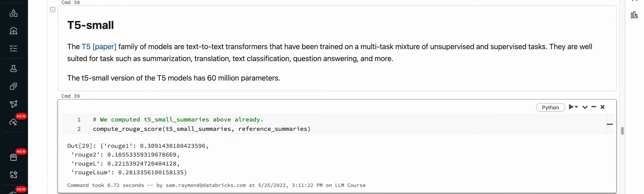
Task: Open the bar chart icon in right panel
Action: (x=634, y=15)
